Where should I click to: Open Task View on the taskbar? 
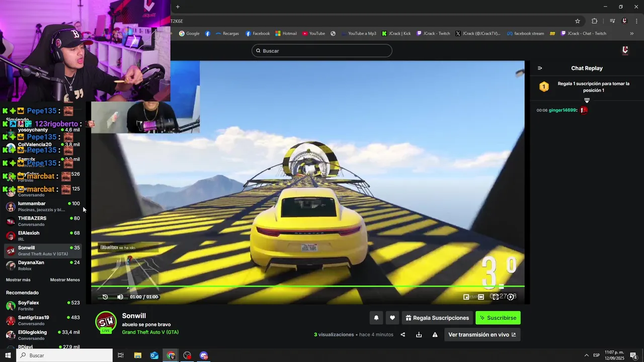pos(121,355)
